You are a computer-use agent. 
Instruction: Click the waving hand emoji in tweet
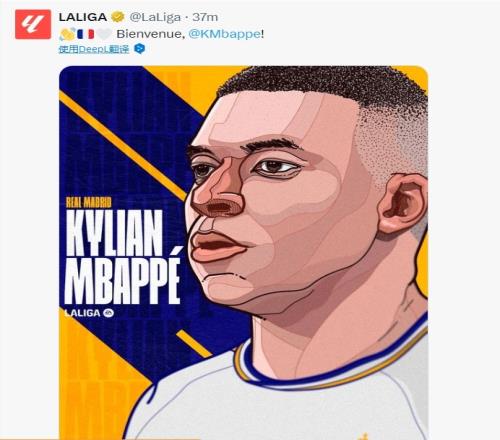pos(68,34)
